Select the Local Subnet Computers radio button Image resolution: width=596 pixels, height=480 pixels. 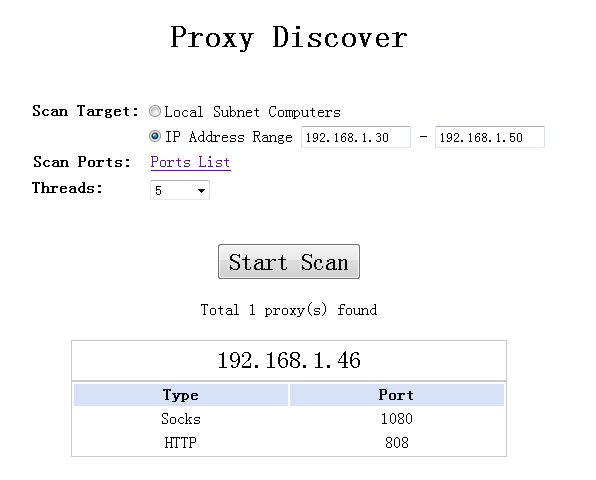155,111
